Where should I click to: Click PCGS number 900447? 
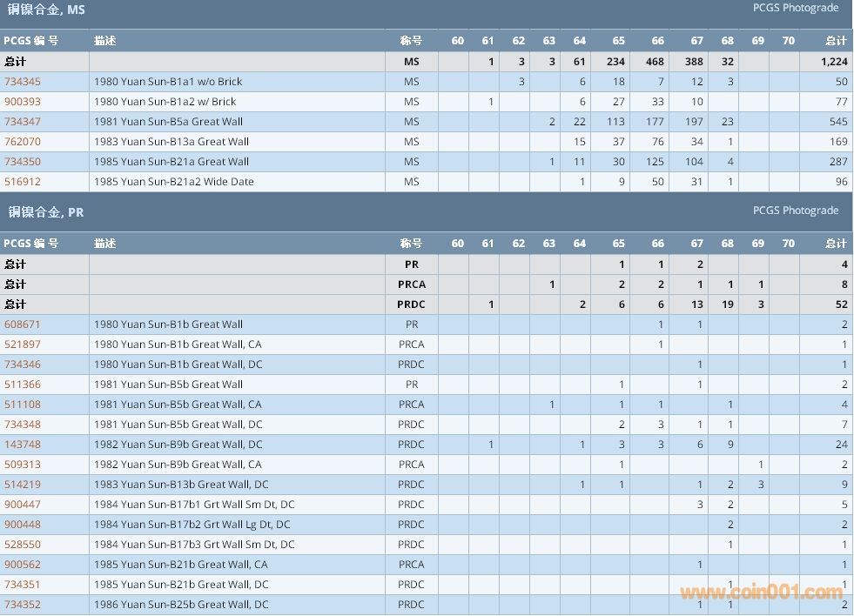23,505
